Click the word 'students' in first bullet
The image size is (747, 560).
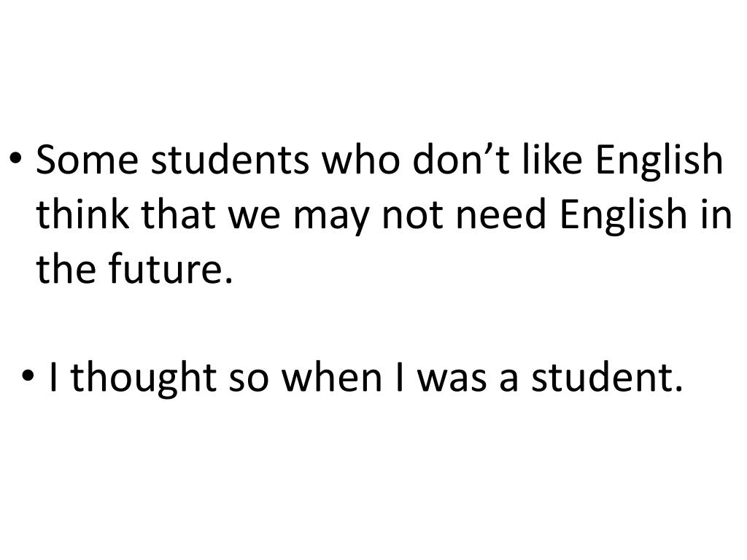pos(230,160)
